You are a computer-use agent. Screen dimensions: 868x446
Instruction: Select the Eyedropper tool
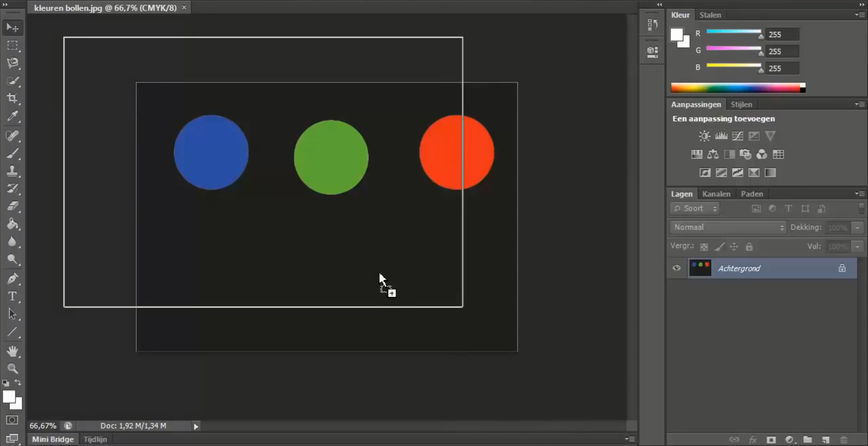click(x=13, y=117)
